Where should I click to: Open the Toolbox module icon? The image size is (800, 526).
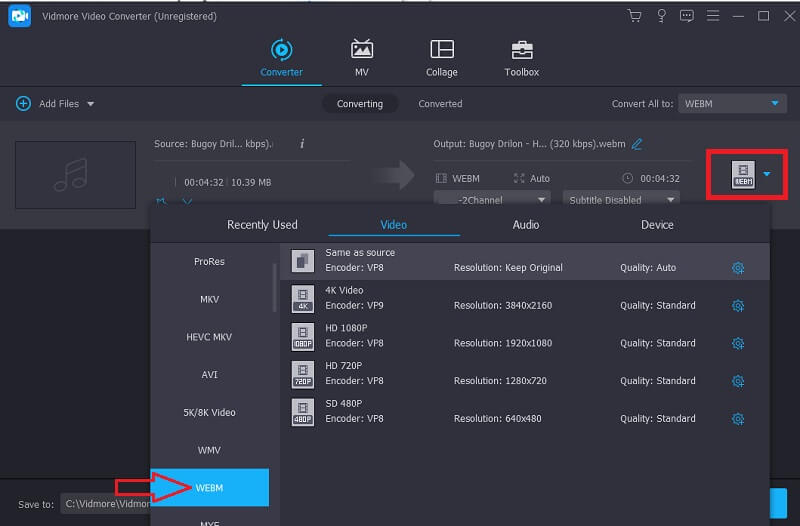click(521, 50)
